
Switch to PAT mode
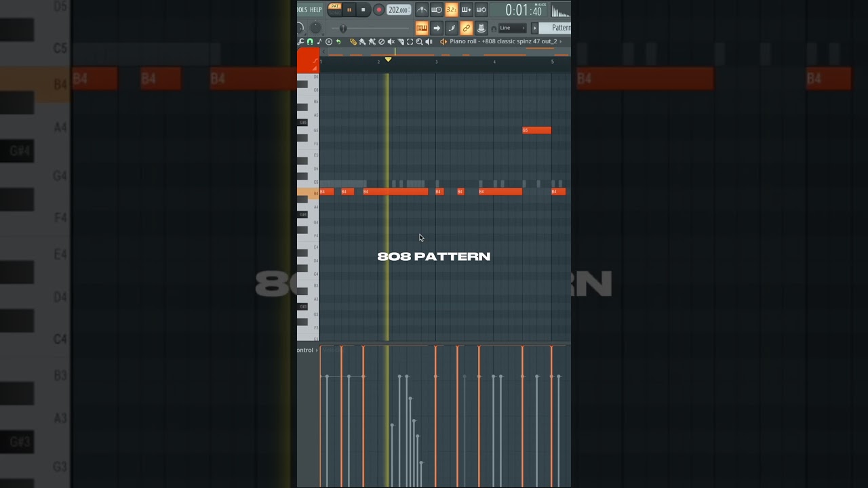[335, 6]
